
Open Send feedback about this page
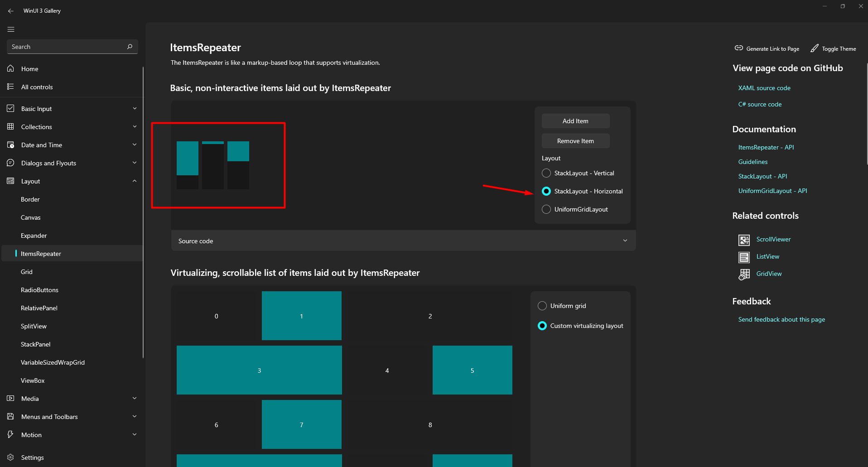781,319
